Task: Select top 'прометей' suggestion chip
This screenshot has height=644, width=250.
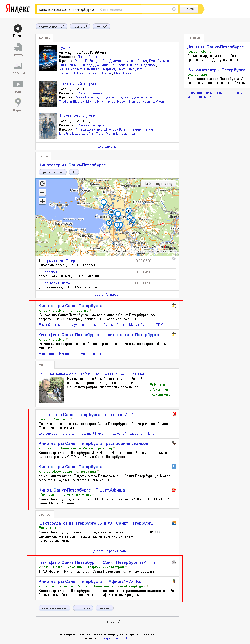Action: point(80,26)
